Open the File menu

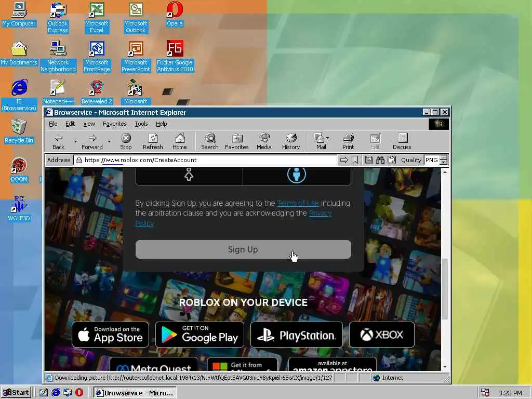pyautogui.click(x=53, y=124)
